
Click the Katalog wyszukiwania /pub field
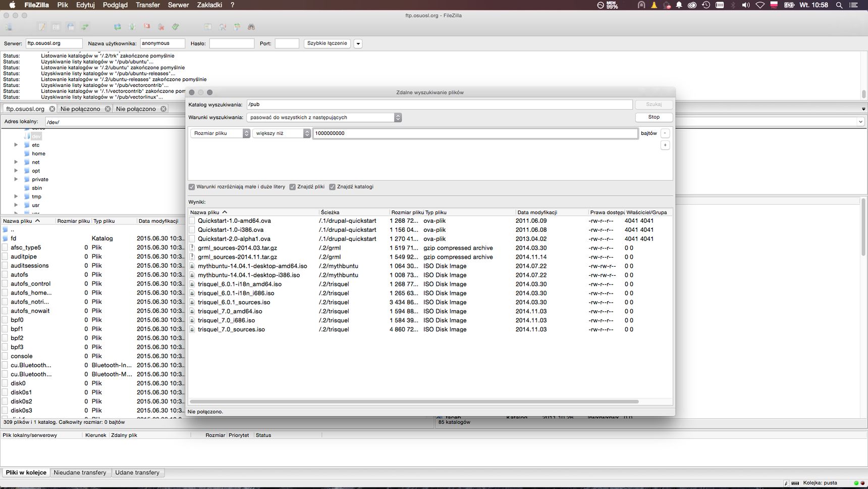click(x=439, y=105)
